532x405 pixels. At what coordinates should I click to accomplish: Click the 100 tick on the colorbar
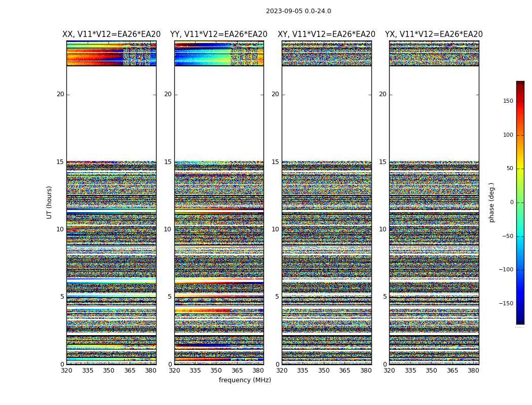508,135
